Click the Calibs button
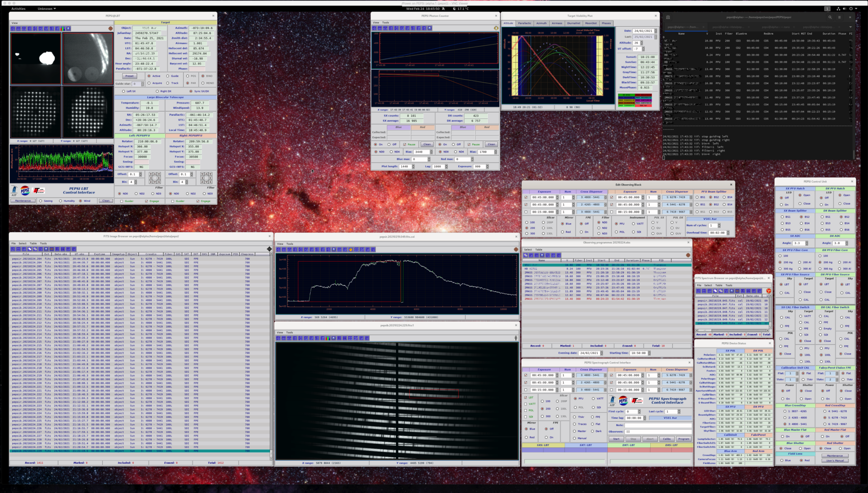Image resolution: width=868 pixels, height=493 pixels. (667, 439)
